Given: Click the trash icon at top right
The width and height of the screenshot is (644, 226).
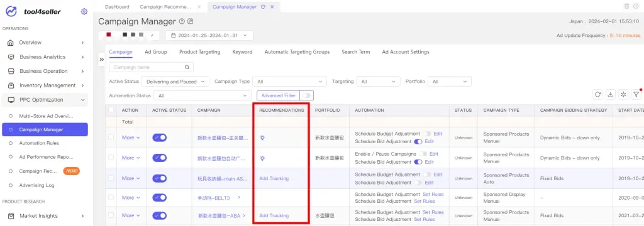Looking at the screenshot, I should (626, 6).
